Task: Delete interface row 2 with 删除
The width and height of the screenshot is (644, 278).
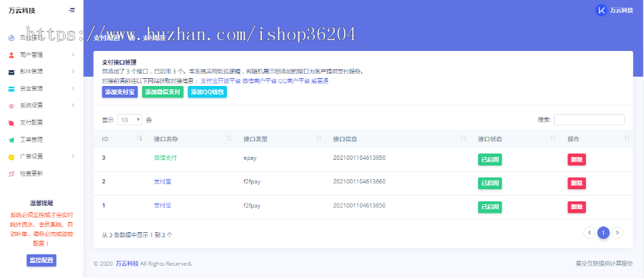Action: click(577, 183)
